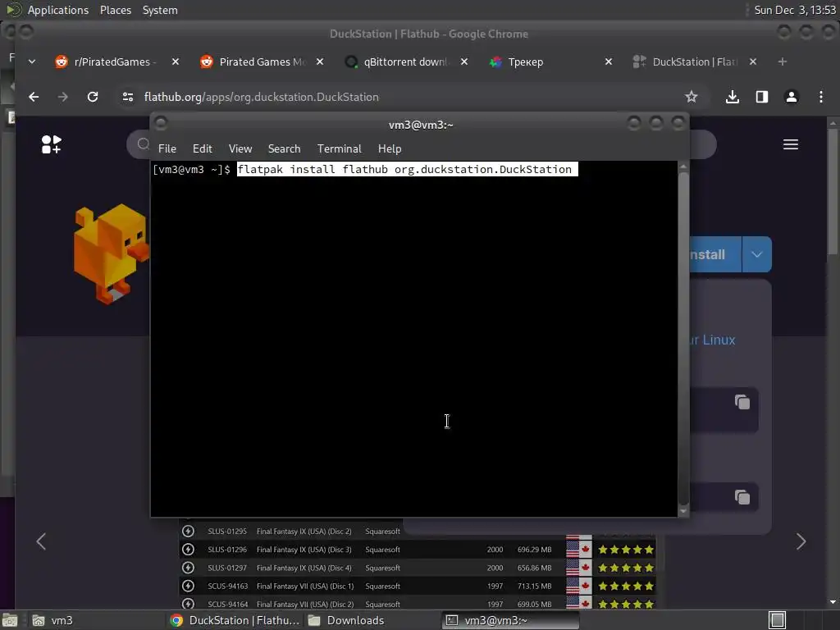840x630 pixels.
Task: Go to previous screenshot arrow
Action: [41, 541]
